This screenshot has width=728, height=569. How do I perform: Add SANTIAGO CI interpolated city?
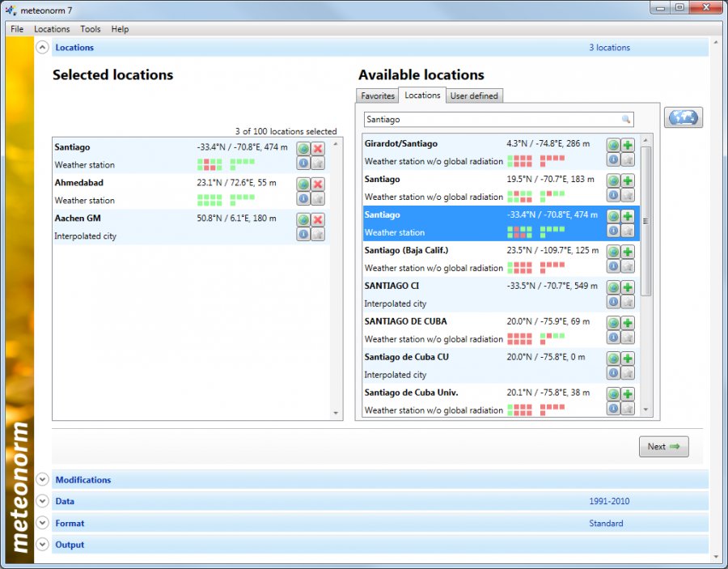pos(628,287)
